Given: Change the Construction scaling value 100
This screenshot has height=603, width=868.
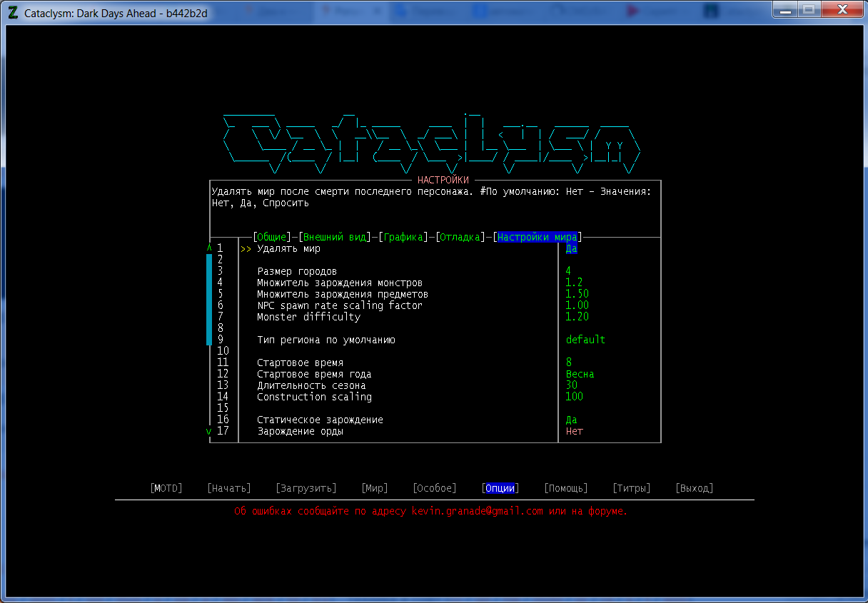Looking at the screenshot, I should (574, 397).
